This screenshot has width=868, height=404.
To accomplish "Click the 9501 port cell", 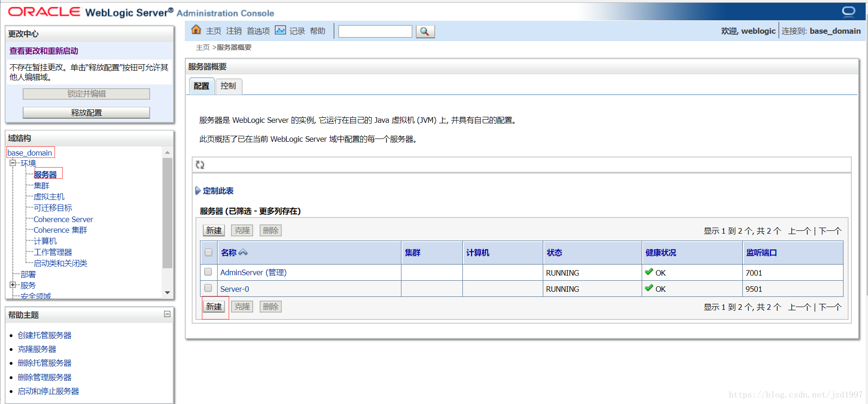I will (x=793, y=289).
